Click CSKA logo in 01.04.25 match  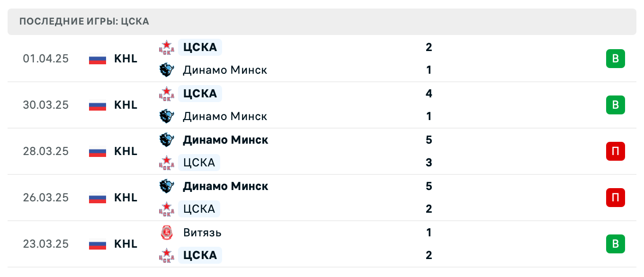click(x=167, y=47)
